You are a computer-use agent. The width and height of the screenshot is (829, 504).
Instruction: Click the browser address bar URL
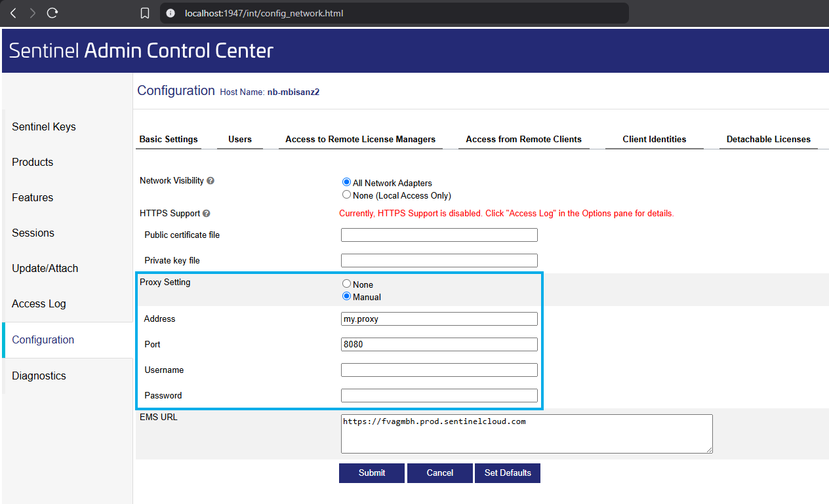264,13
